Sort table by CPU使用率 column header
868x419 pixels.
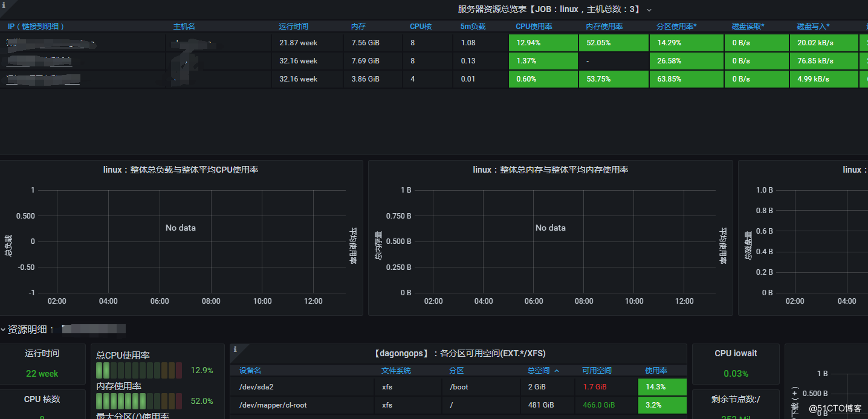pyautogui.click(x=533, y=27)
